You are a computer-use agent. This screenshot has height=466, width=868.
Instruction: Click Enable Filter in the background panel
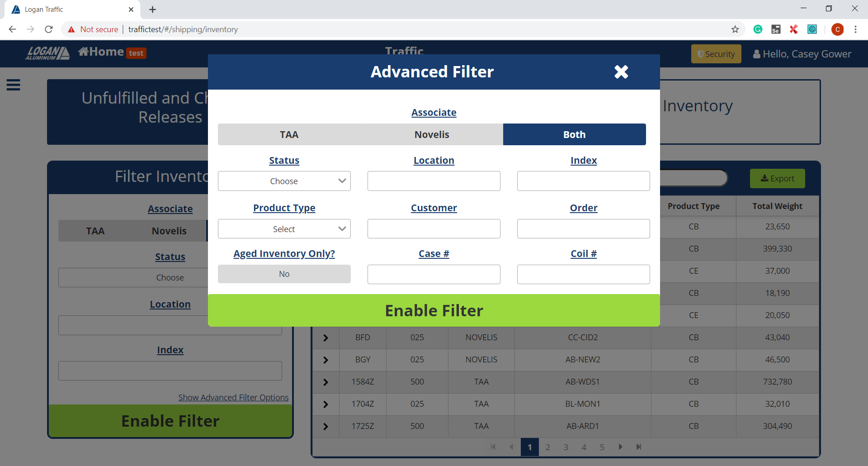(x=170, y=421)
